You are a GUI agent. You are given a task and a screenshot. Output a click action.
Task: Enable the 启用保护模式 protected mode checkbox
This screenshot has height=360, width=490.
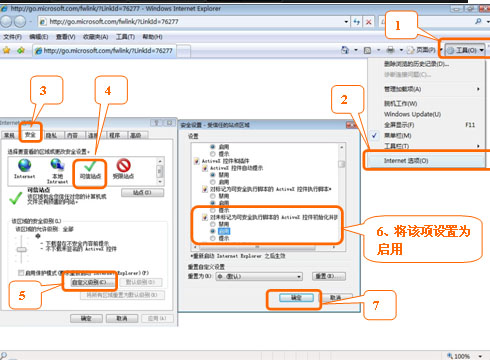point(21,273)
